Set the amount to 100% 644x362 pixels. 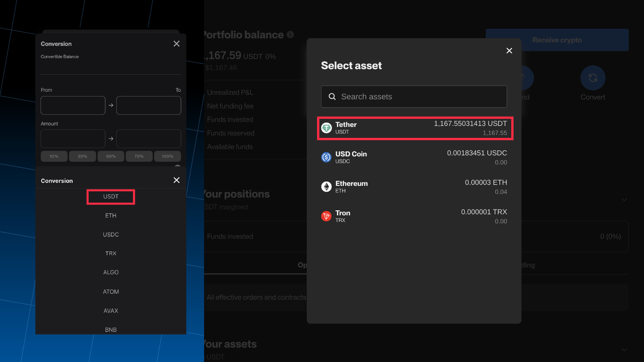168,156
